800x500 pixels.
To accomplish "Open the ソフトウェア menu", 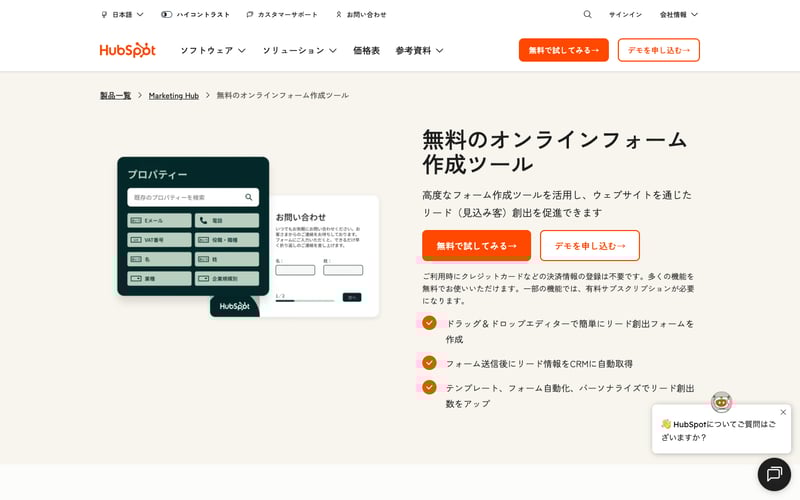I will tap(213, 51).
